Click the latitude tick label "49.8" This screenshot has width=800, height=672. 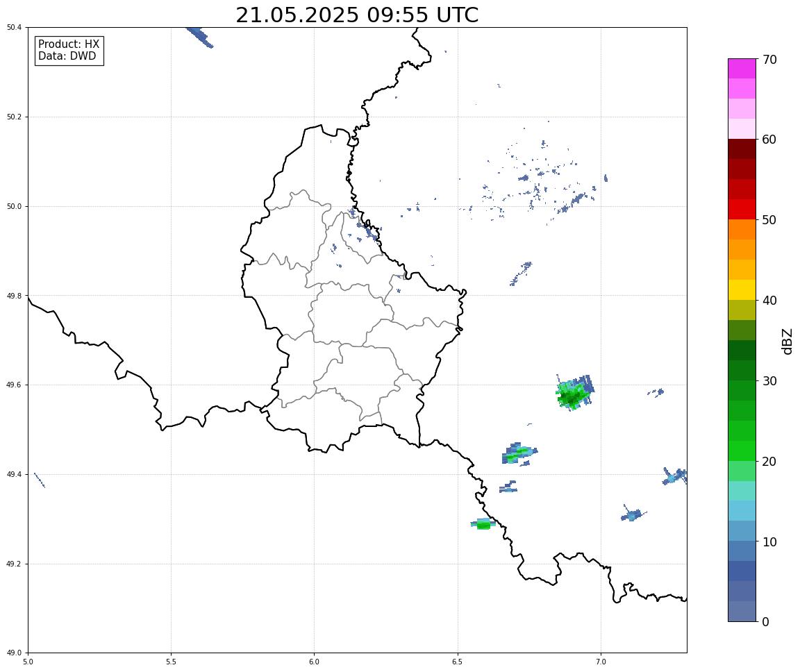pos(15,296)
